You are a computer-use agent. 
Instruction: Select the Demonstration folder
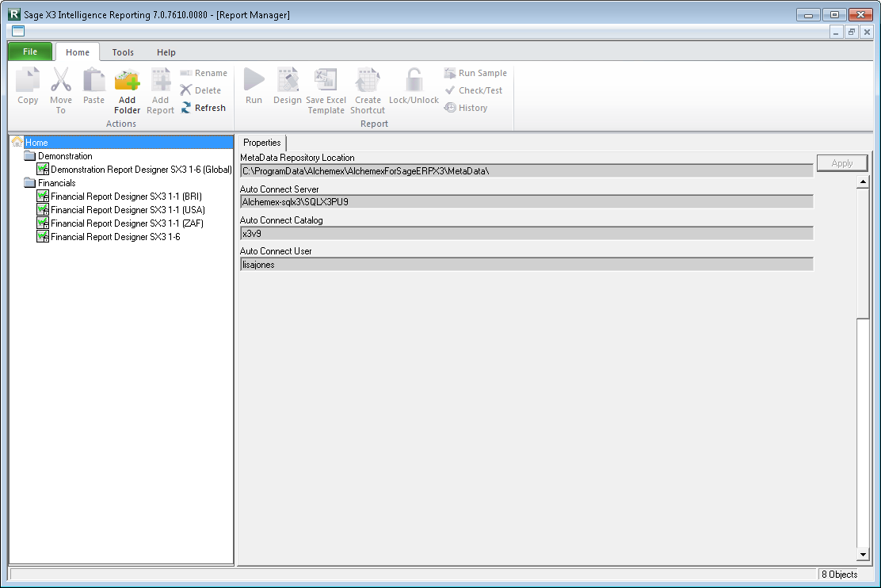coord(65,156)
